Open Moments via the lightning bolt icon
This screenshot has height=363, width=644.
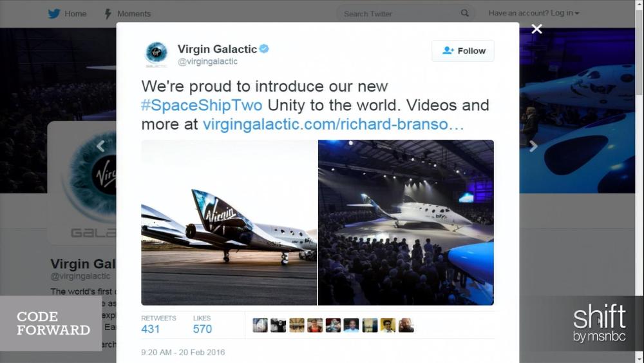click(x=108, y=14)
